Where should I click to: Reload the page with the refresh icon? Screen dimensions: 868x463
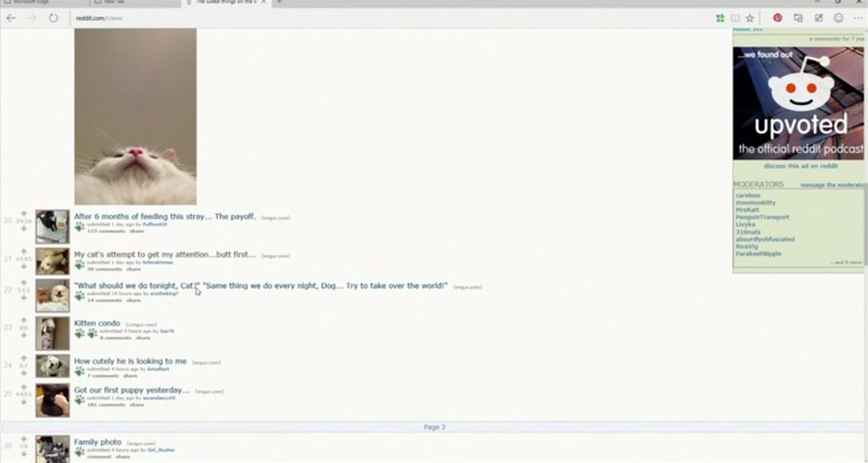[53, 18]
